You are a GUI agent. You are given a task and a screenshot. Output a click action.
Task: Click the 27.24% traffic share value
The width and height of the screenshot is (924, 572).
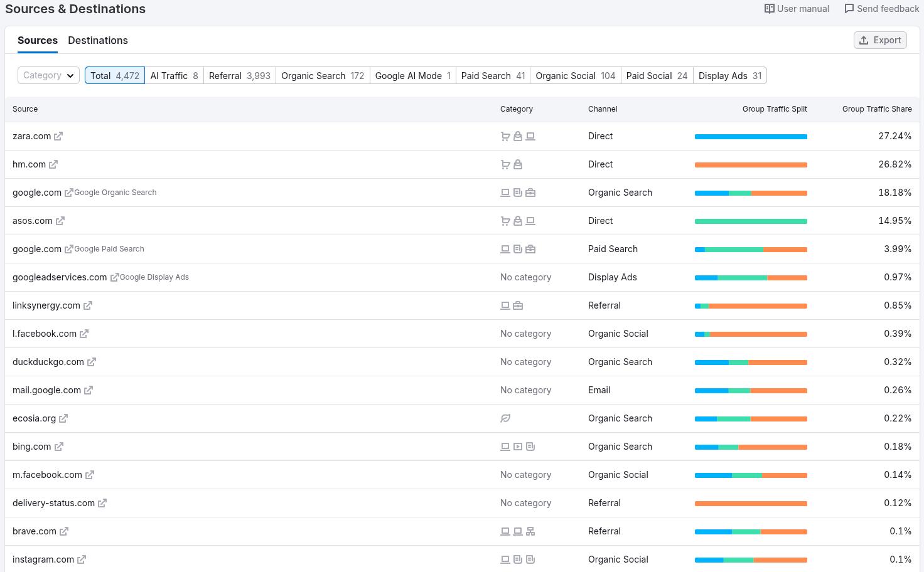click(x=895, y=136)
